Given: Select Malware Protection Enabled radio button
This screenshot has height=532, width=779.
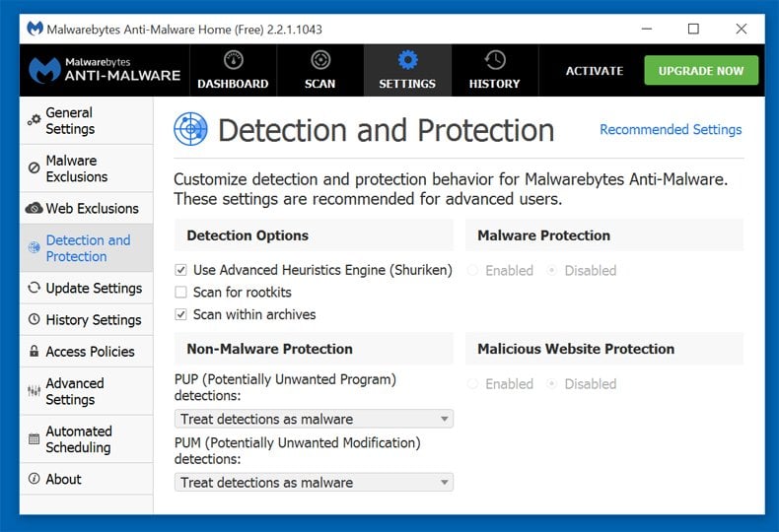Looking at the screenshot, I should pyautogui.click(x=472, y=271).
